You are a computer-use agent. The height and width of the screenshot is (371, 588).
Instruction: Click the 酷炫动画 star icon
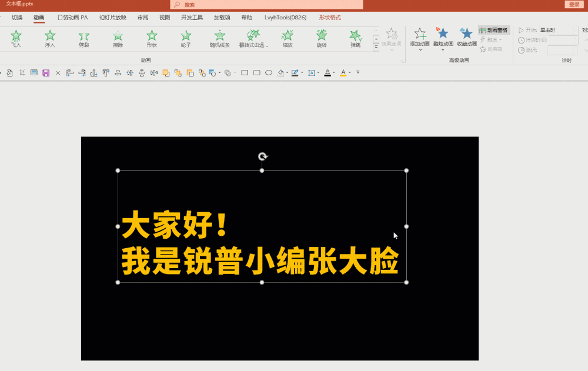[x=443, y=34]
